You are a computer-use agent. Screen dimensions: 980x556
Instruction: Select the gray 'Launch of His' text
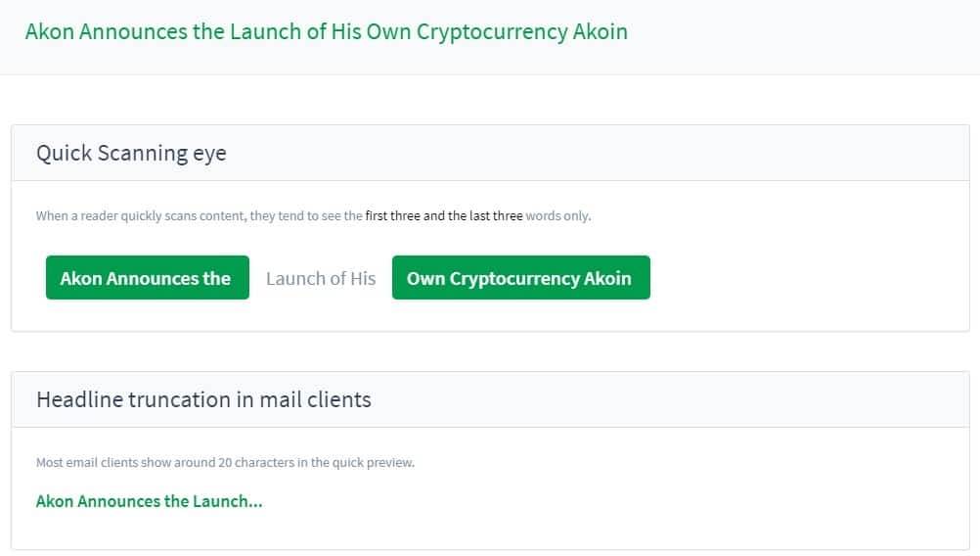[321, 278]
